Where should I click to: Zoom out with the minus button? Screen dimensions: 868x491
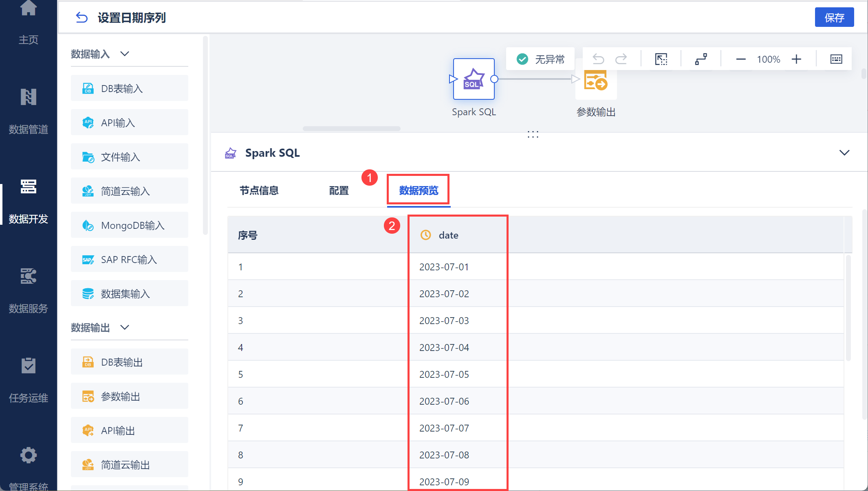point(741,59)
